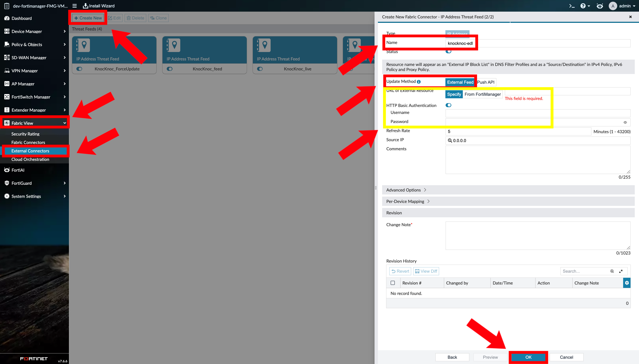Open revision table column settings gear
The height and width of the screenshot is (364, 639).
coord(627,283)
